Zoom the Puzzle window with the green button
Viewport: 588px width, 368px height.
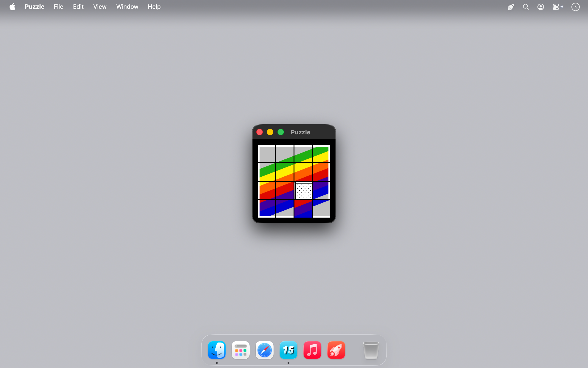tap(281, 132)
